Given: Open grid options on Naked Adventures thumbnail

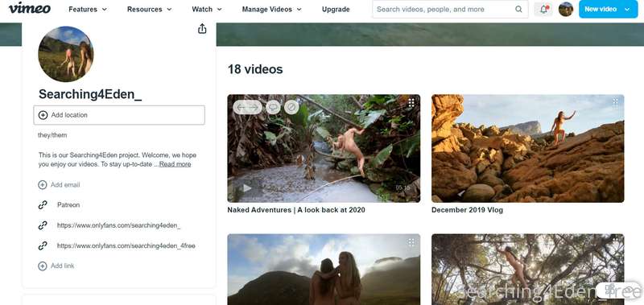Looking at the screenshot, I should point(411,103).
